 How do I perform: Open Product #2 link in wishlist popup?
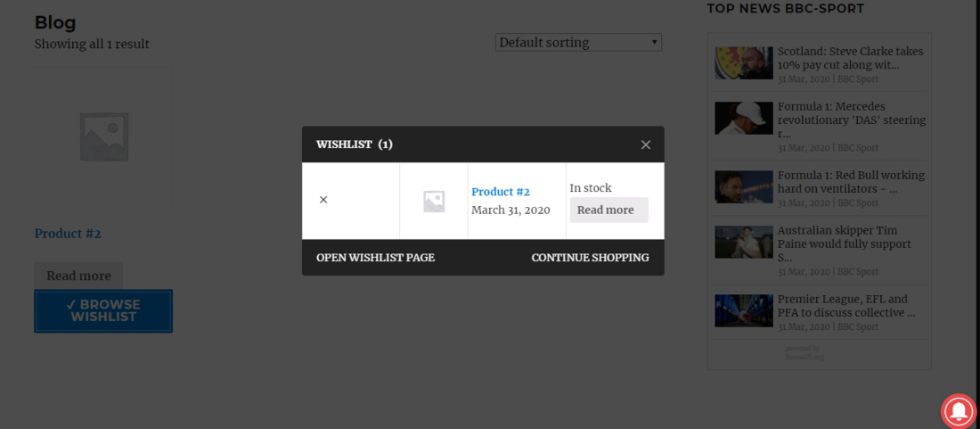[x=501, y=192]
